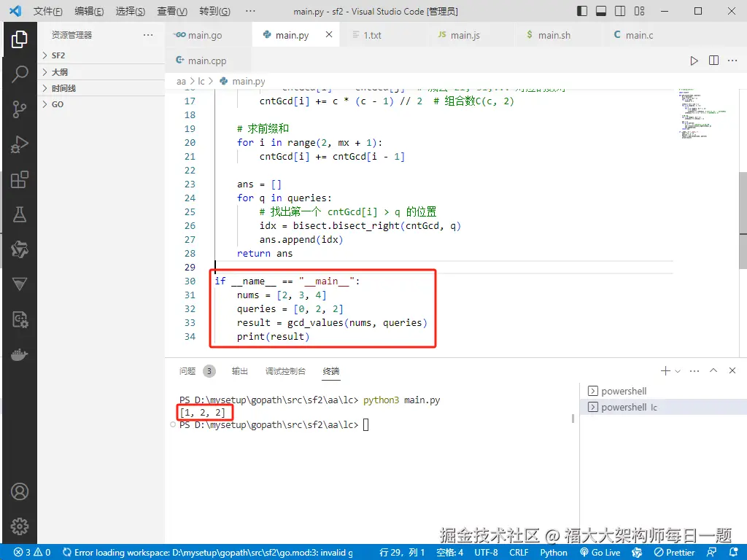Screen dimensions: 747x560
Task: Open the Search view in activity bar
Action: tap(20, 74)
